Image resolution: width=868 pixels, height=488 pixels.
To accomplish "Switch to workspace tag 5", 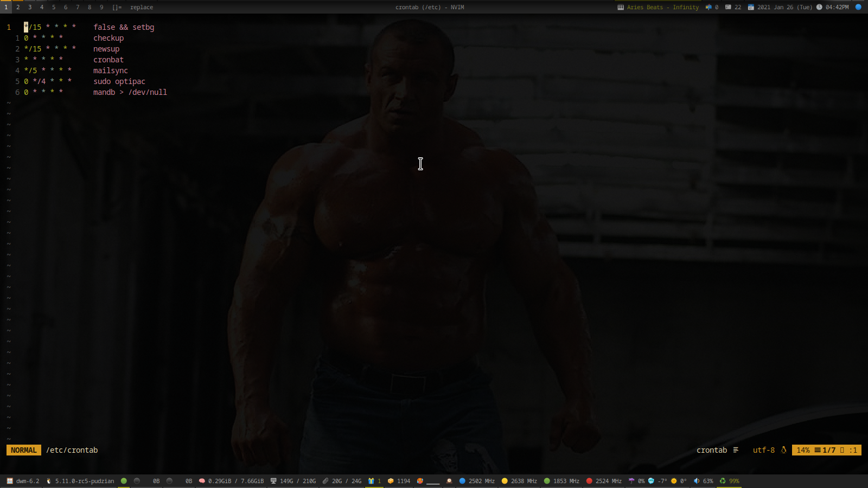I will (x=54, y=7).
